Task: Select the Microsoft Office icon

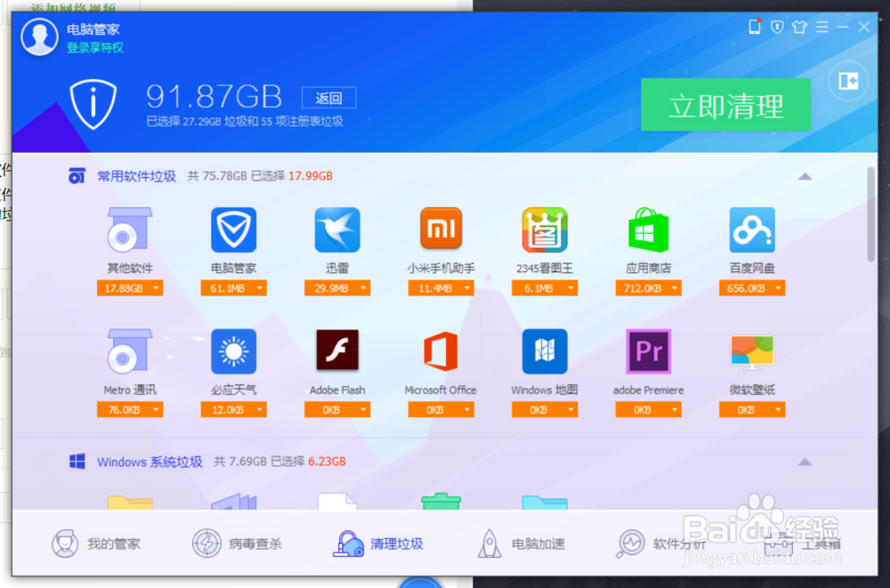Action: (441, 351)
